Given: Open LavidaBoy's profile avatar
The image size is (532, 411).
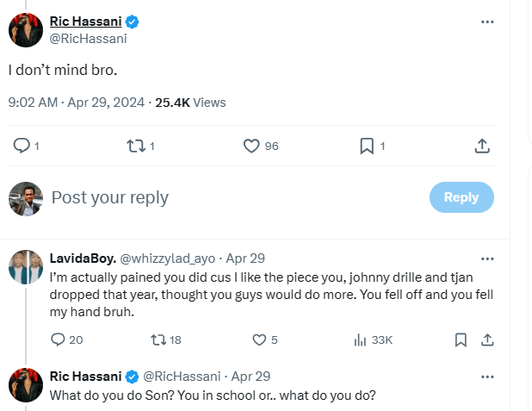Looking at the screenshot, I should pos(26,267).
